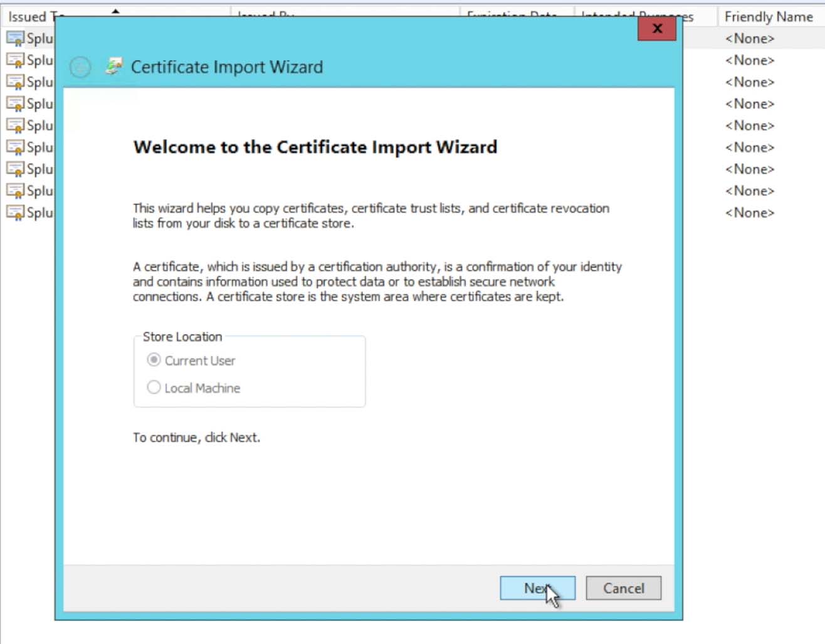This screenshot has width=825, height=644.
Task: Select the first certificate icon in list
Action: 15,38
